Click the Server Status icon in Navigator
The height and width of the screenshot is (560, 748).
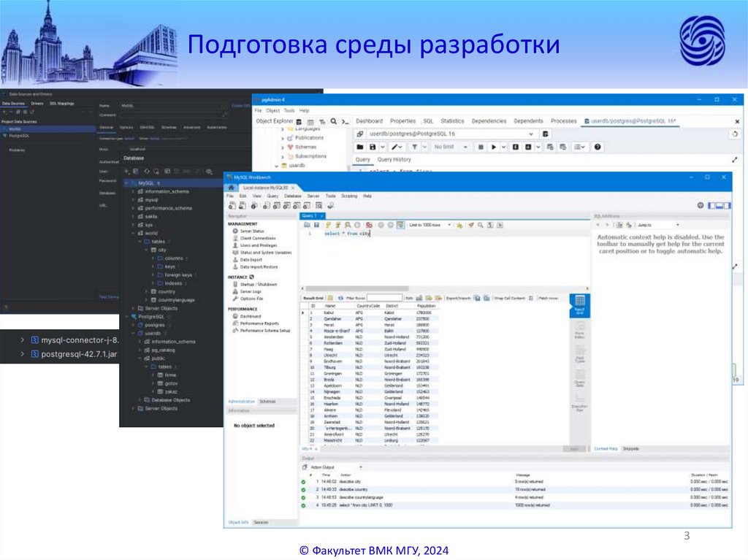coord(235,231)
